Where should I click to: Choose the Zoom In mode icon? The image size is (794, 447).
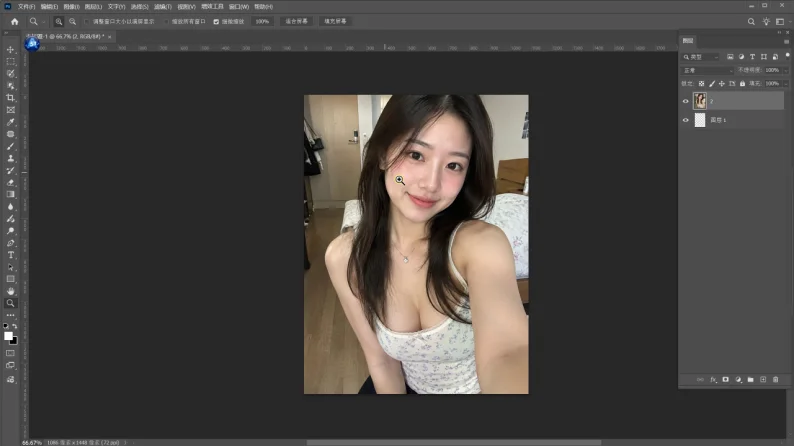59,22
